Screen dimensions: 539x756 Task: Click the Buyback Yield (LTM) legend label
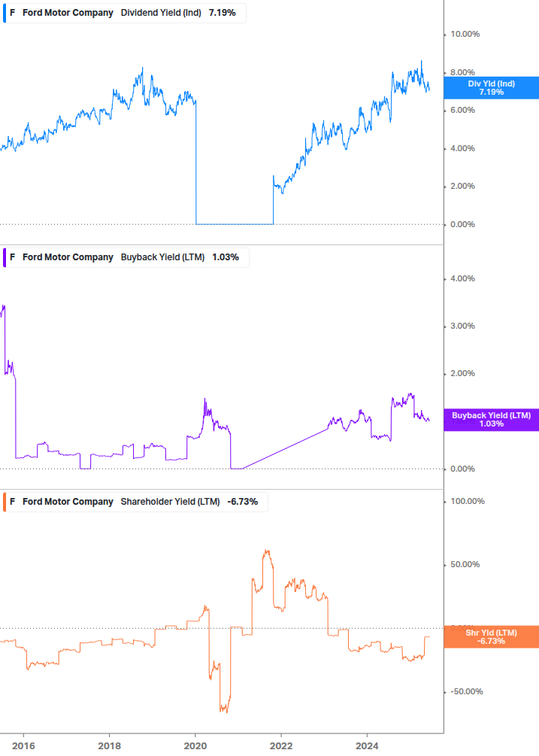[x=162, y=257]
